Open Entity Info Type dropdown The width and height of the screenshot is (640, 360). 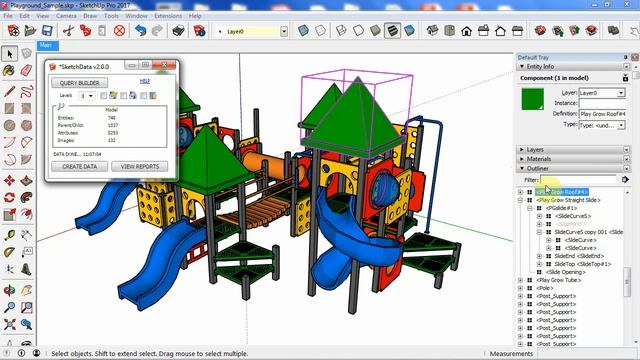[x=621, y=125]
